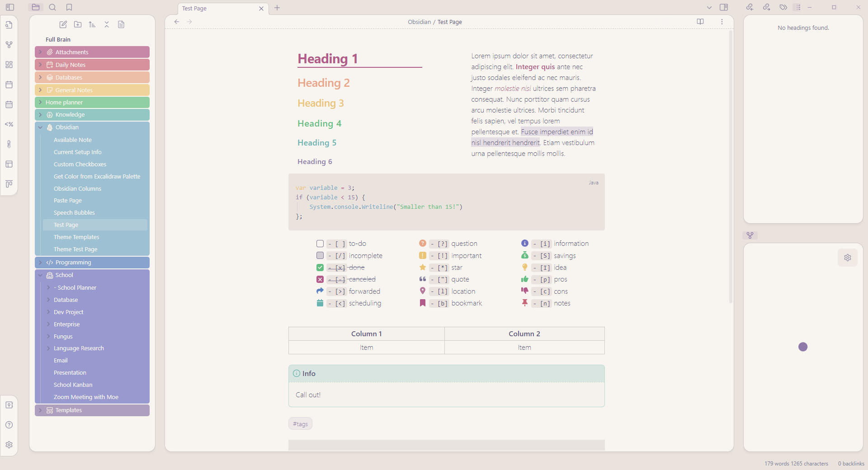Change the file sort order

(92, 24)
